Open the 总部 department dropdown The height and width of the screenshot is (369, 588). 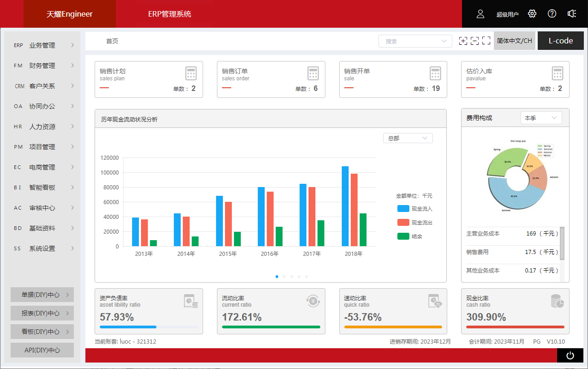(x=408, y=138)
